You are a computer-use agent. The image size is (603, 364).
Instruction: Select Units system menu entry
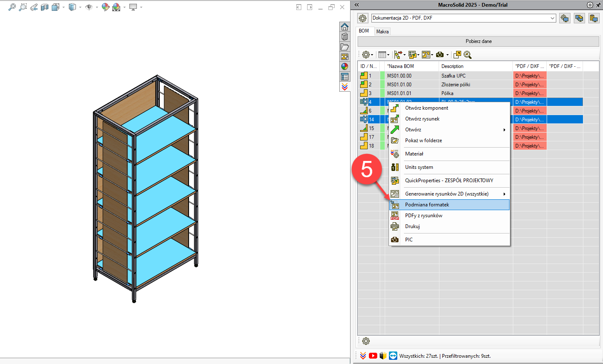point(449,167)
